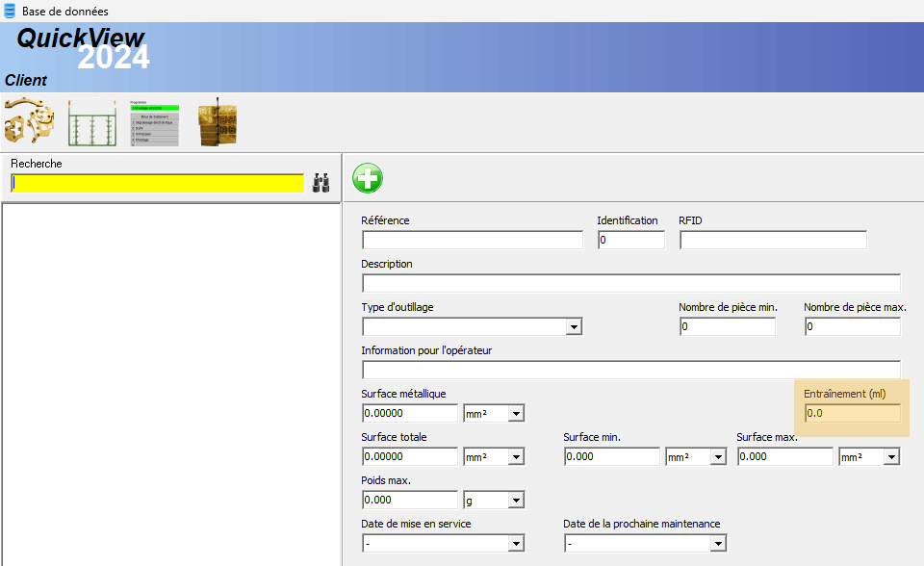This screenshot has height=566, width=924.
Task: Click the Référence text field
Action: [472, 241]
